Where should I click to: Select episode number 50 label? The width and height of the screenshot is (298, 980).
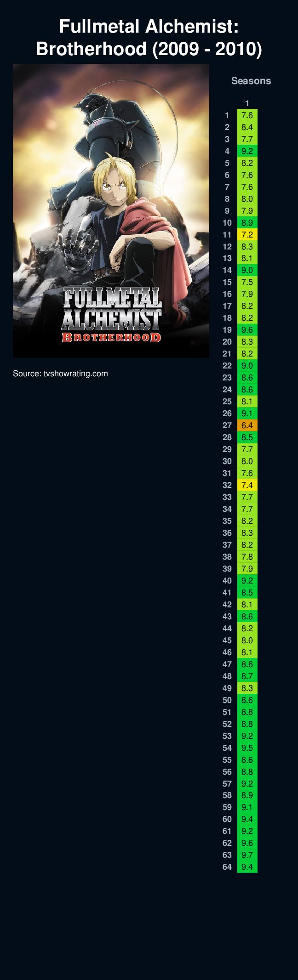227,700
